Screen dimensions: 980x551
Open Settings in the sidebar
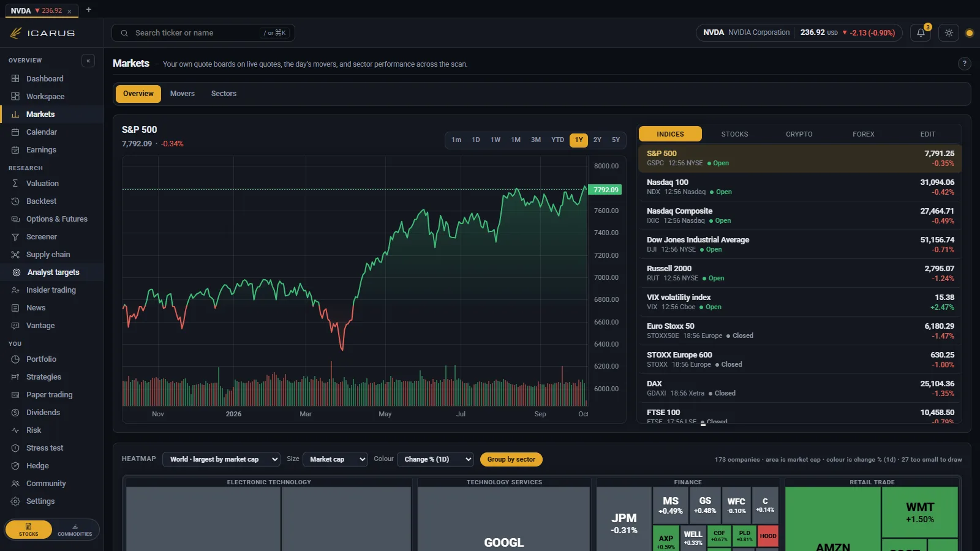(52, 501)
